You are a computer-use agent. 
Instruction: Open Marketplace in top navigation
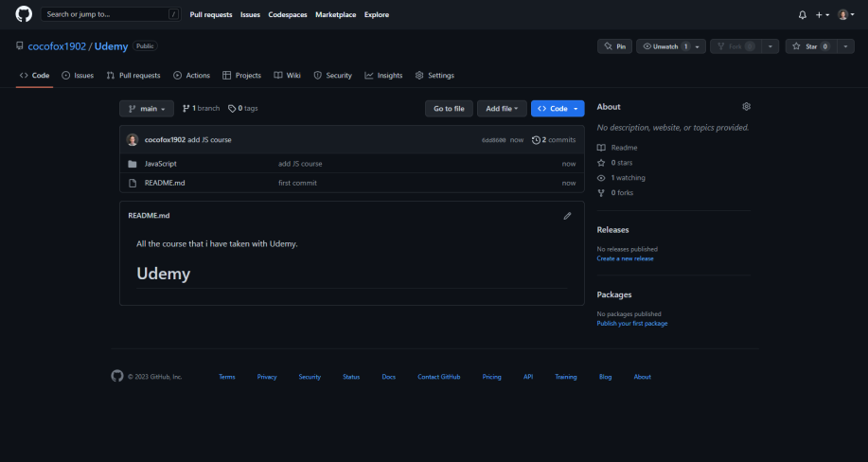335,15
